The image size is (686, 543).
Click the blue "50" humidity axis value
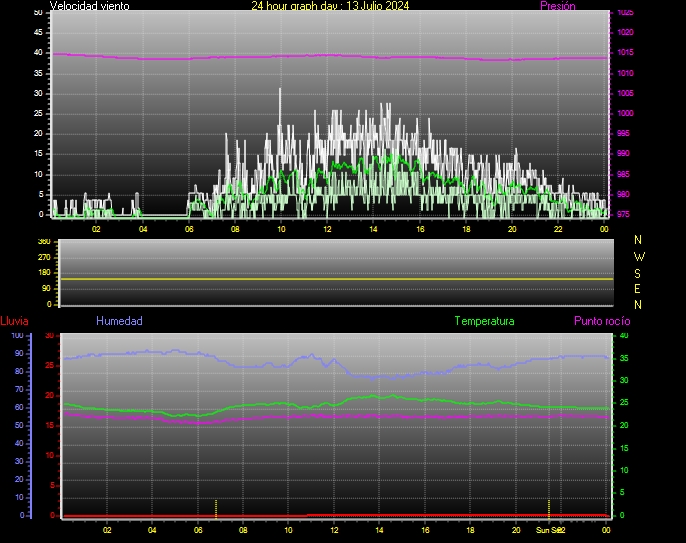pyautogui.click(x=19, y=425)
